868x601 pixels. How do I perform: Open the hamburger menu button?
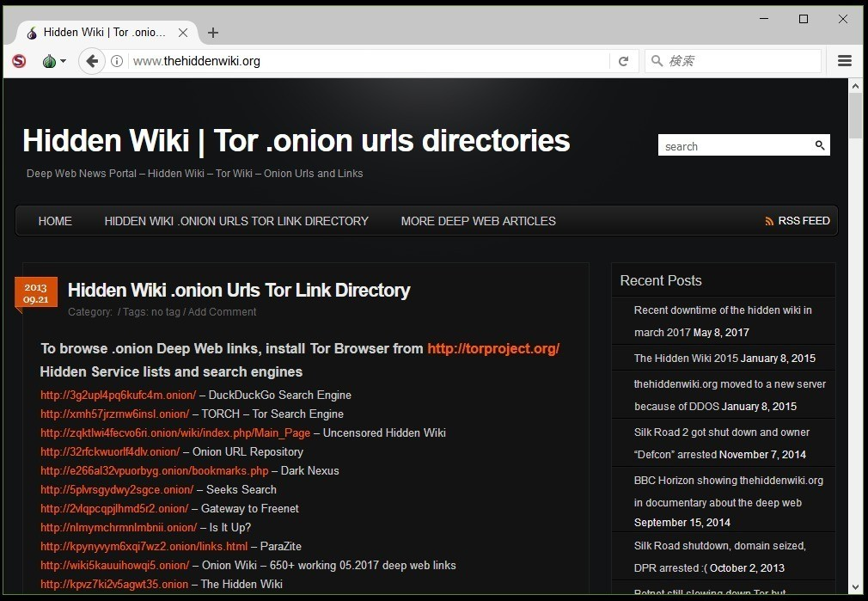[x=844, y=61]
